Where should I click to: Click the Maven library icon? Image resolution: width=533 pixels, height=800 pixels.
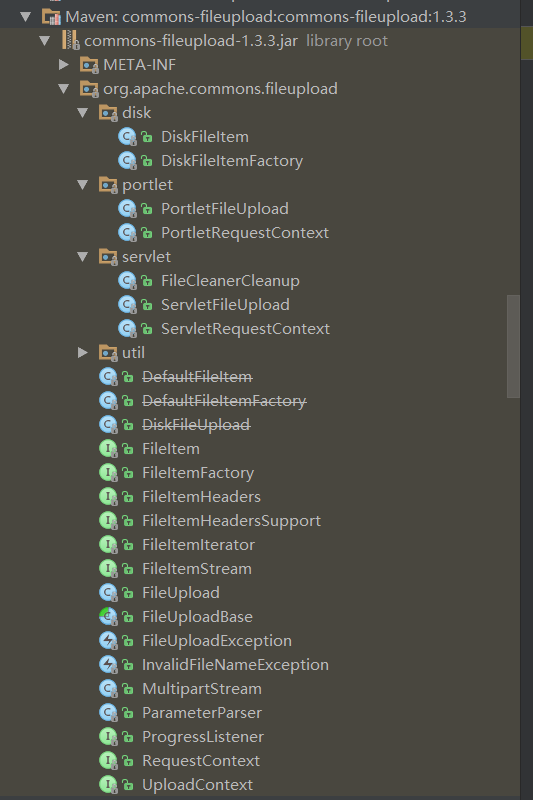coord(52,17)
